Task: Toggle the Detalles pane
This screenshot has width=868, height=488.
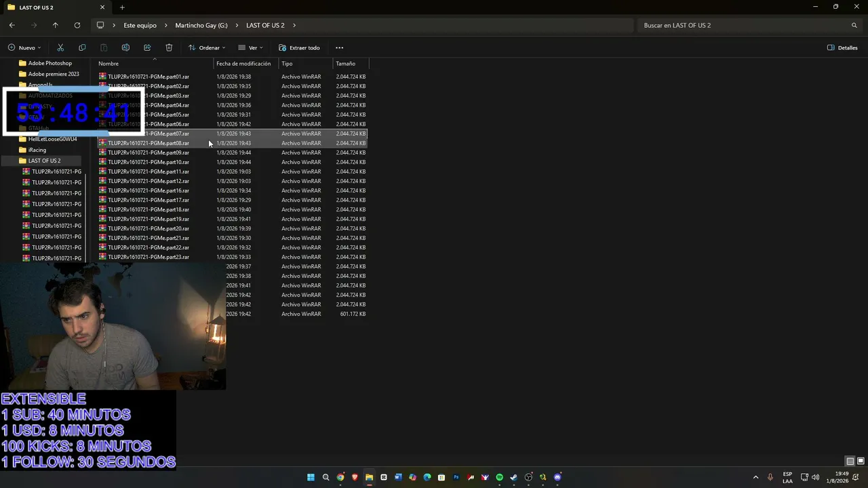Action: click(x=842, y=47)
